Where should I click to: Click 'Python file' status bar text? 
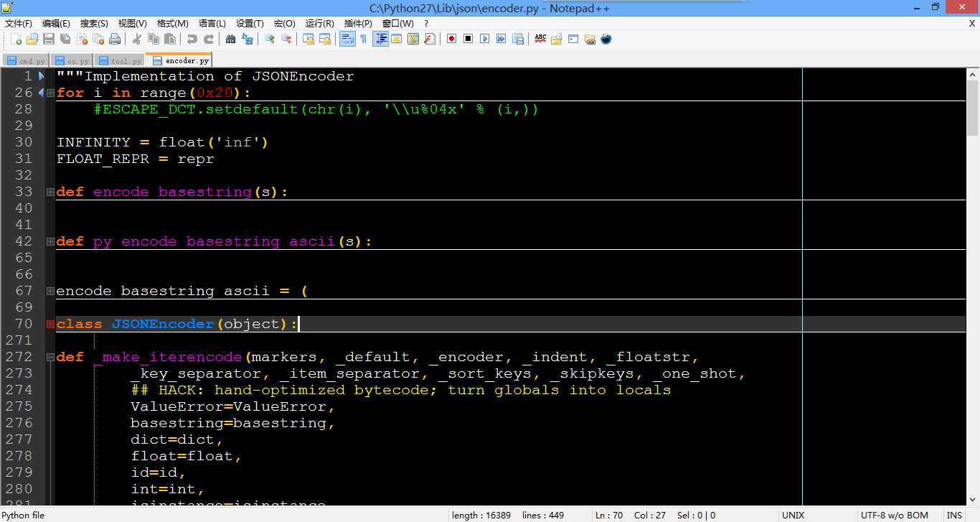(23, 516)
